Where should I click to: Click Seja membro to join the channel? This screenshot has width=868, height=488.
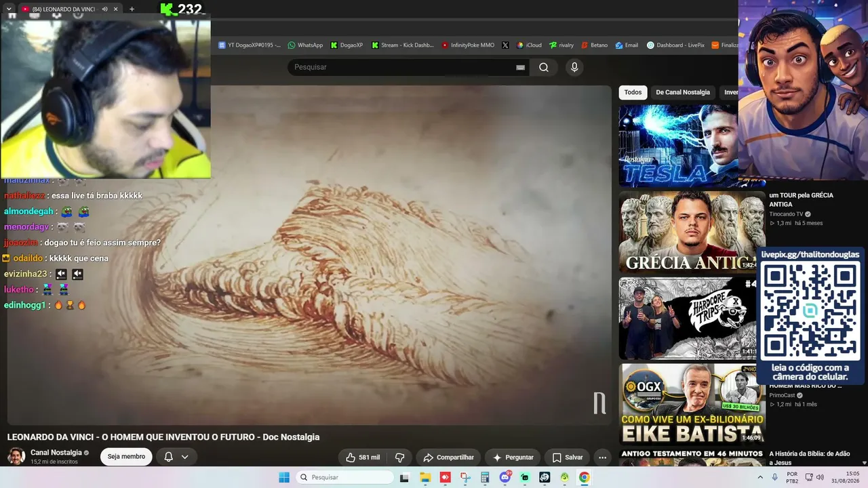coord(126,457)
